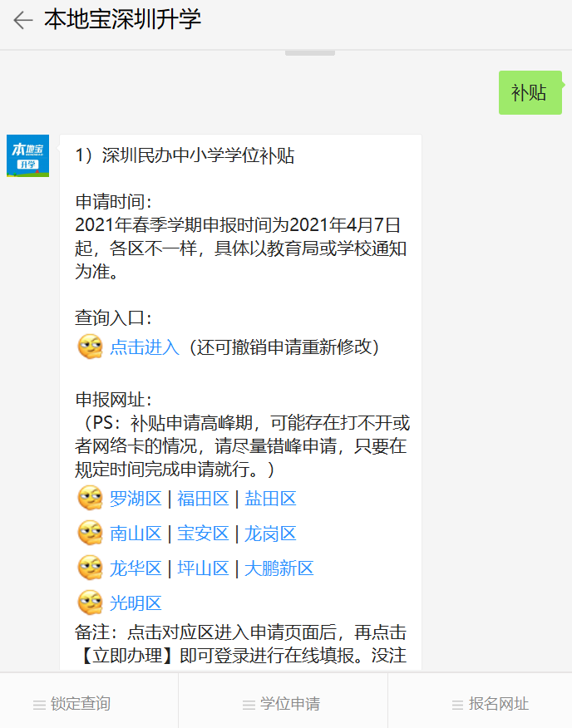The image size is (572, 728).
Task: Click the thinking emoji beside 点击进入
Action: 90,347
